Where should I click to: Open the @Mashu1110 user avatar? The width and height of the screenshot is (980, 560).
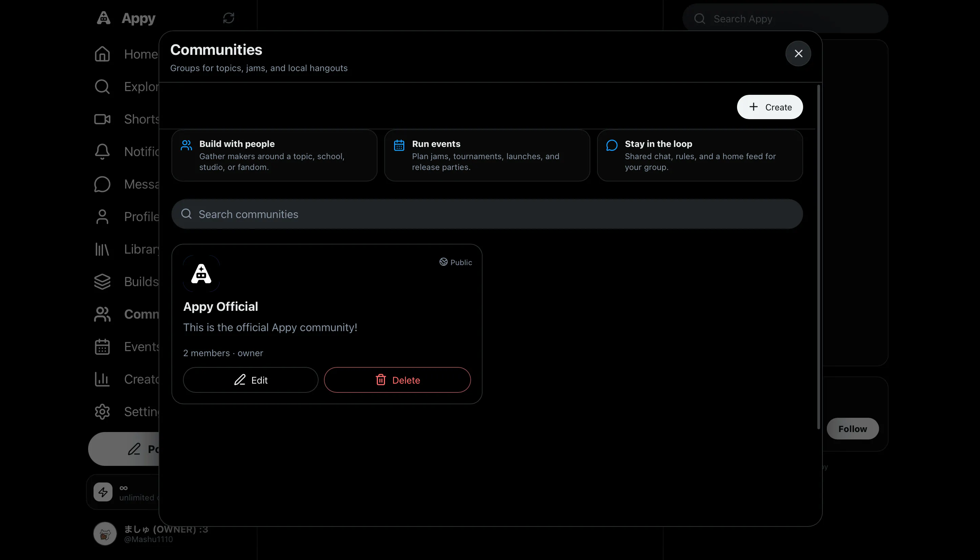click(105, 534)
